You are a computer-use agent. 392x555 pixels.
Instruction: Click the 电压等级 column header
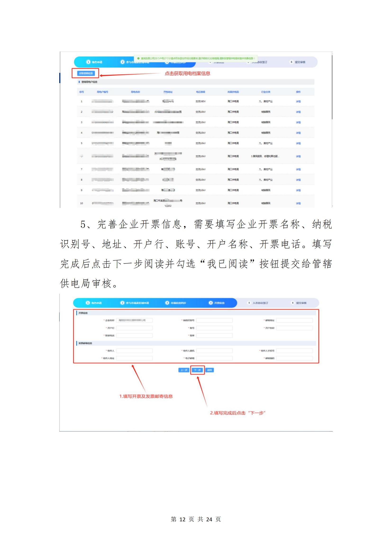pos(201,92)
